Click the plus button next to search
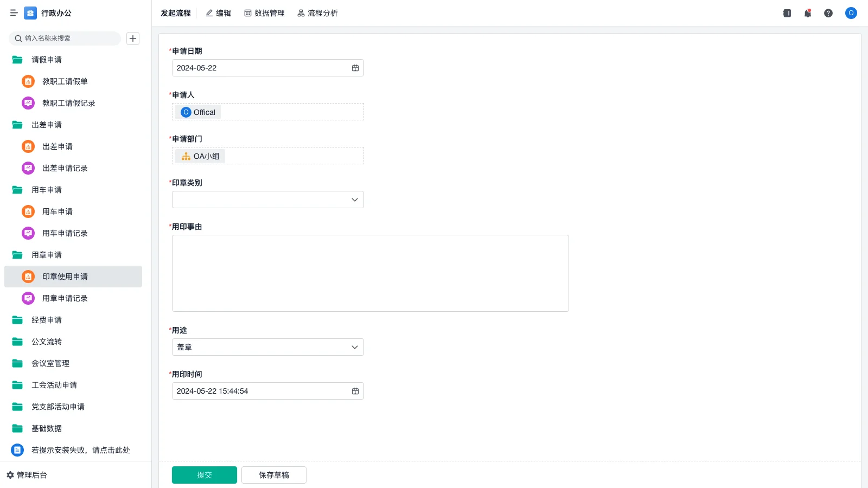The height and width of the screenshot is (488, 868). 133,38
